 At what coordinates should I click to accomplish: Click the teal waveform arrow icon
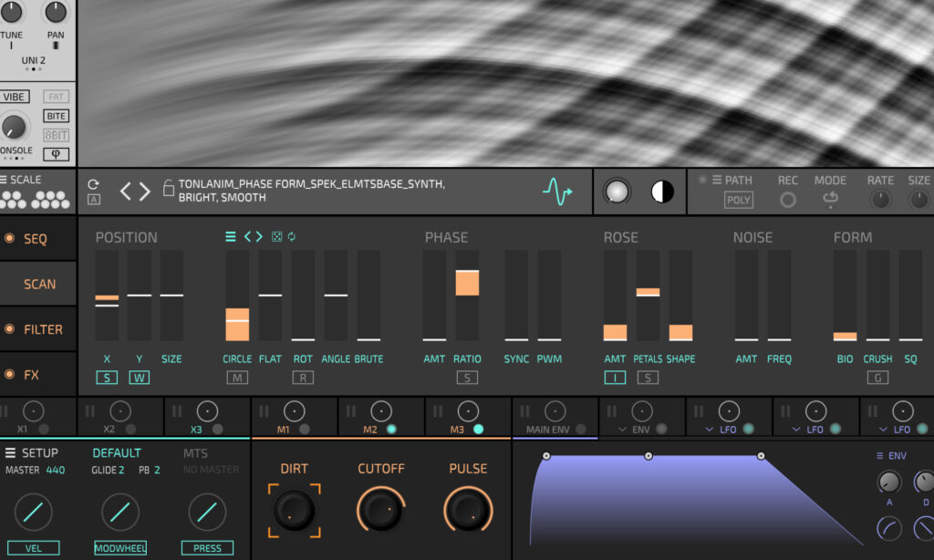(x=556, y=191)
